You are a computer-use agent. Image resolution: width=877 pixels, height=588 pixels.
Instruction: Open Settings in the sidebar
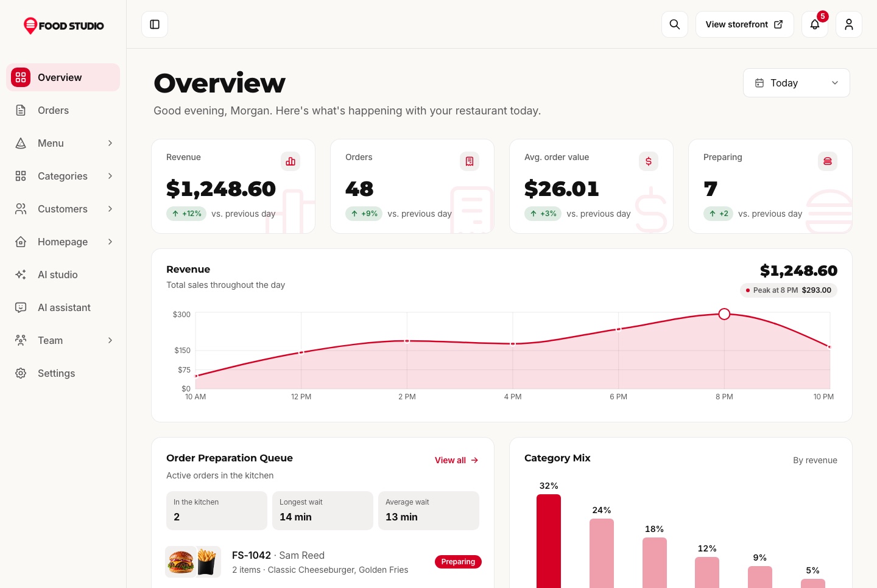[x=63, y=373]
